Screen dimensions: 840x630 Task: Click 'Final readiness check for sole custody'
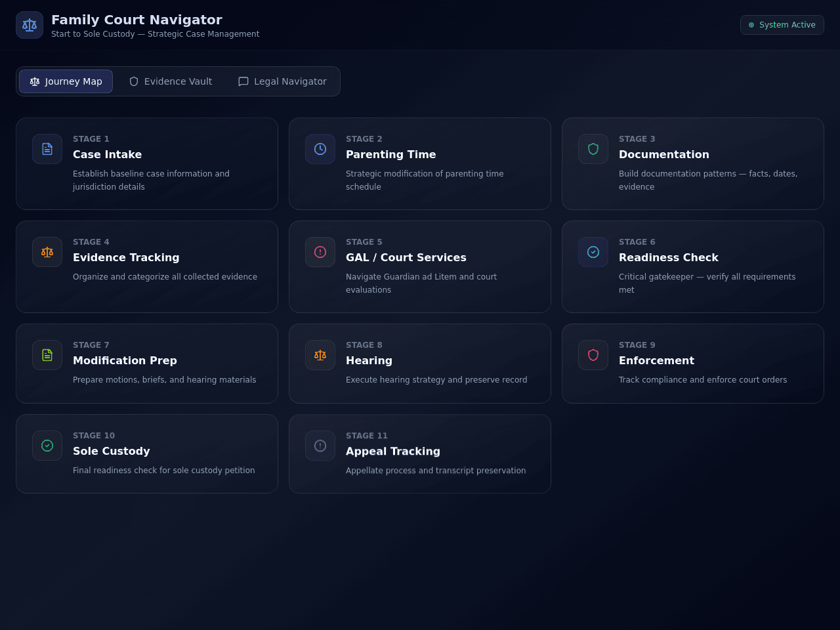(x=163, y=471)
